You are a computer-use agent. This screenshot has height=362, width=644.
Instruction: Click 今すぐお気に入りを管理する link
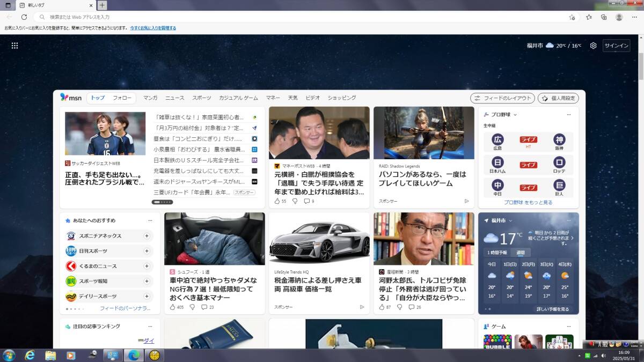click(153, 28)
